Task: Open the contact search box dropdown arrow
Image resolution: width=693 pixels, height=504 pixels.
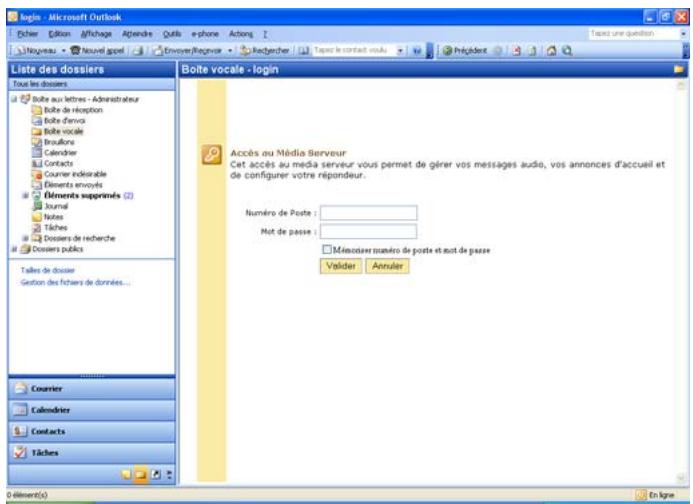Action: click(400, 51)
